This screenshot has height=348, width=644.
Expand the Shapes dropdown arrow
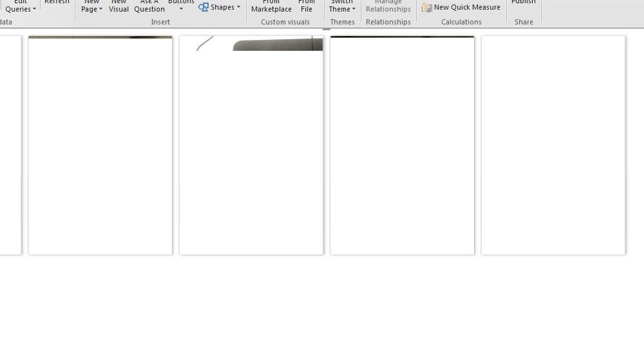pos(239,7)
